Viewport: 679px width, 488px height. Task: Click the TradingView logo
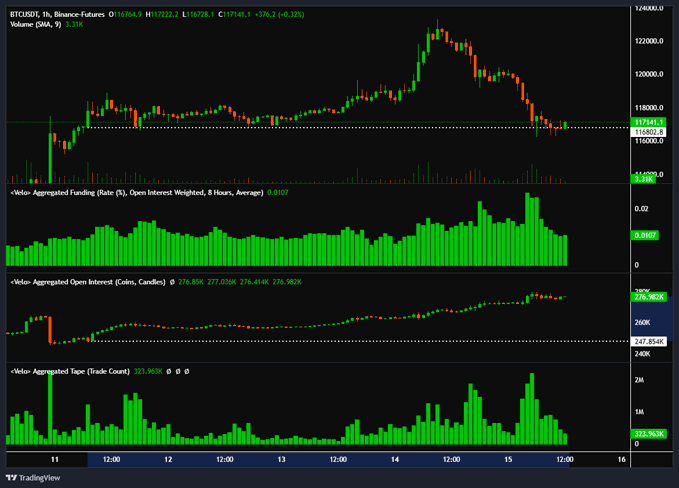click(x=33, y=476)
